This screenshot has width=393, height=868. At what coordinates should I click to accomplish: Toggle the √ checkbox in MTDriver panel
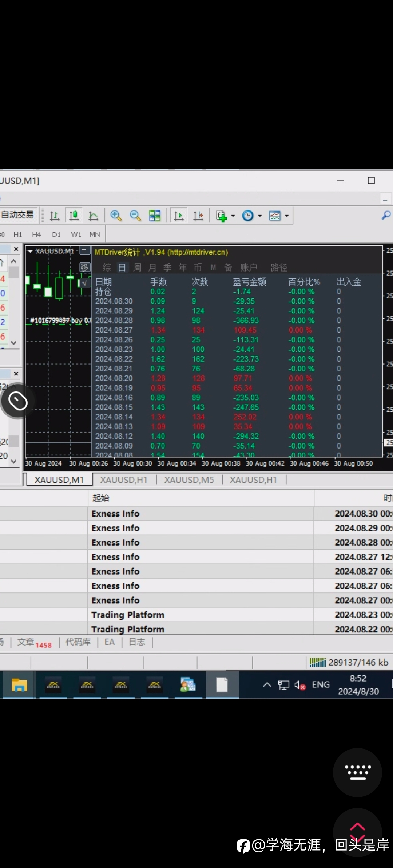point(85,282)
